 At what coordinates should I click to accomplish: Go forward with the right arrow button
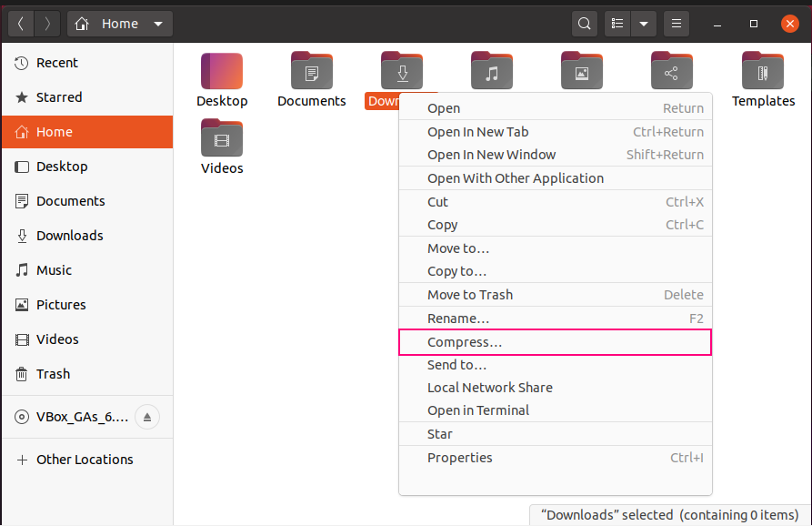pyautogui.click(x=47, y=24)
